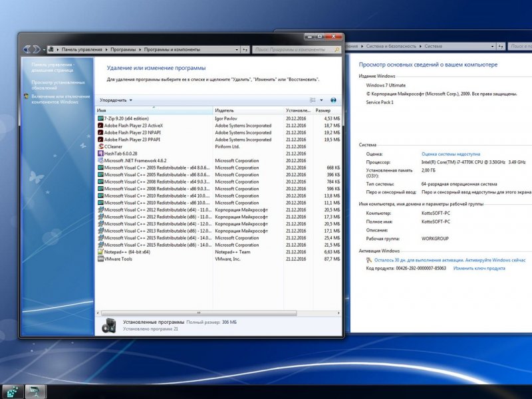Sort by the Издатель column header
The height and width of the screenshot is (399, 532).
(248, 110)
